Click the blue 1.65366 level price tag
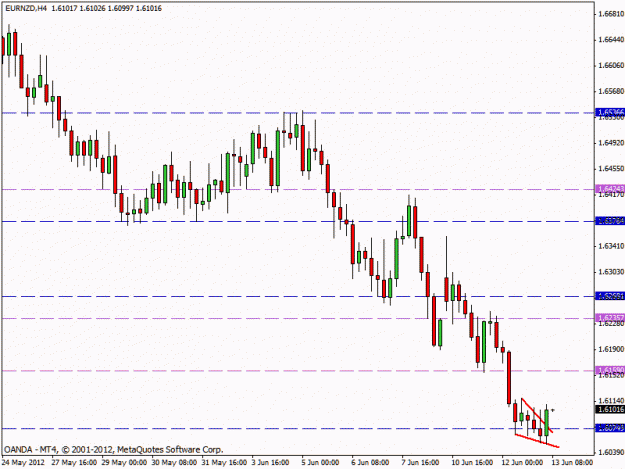 610,112
